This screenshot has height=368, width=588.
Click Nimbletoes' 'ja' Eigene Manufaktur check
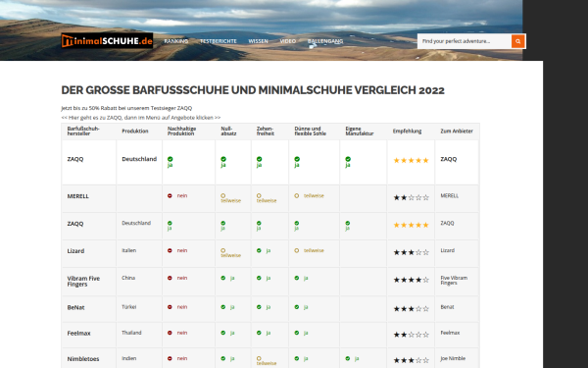point(348,358)
